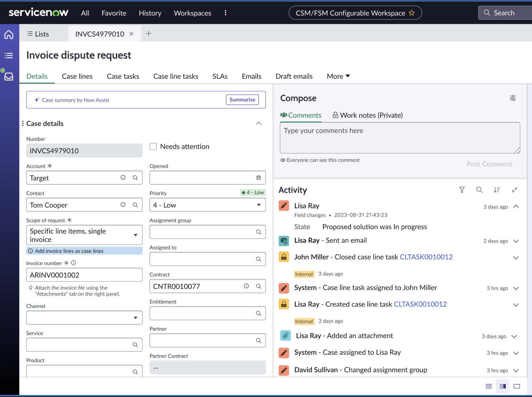The image size is (532, 397).
Task: Look up an Assigned to user
Action: point(258,259)
